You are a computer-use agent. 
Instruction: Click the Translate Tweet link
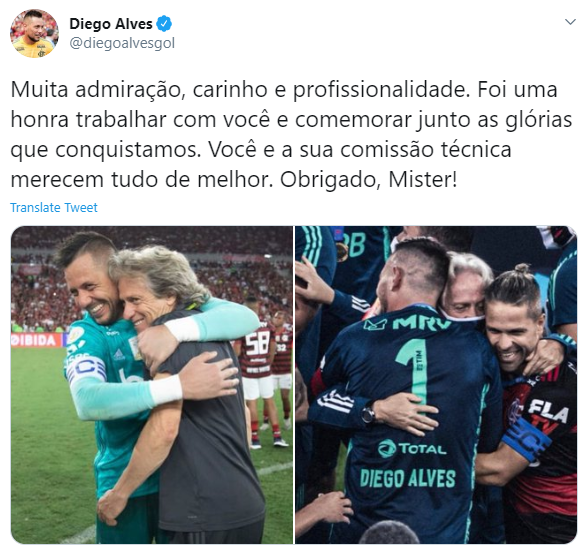coord(54,207)
